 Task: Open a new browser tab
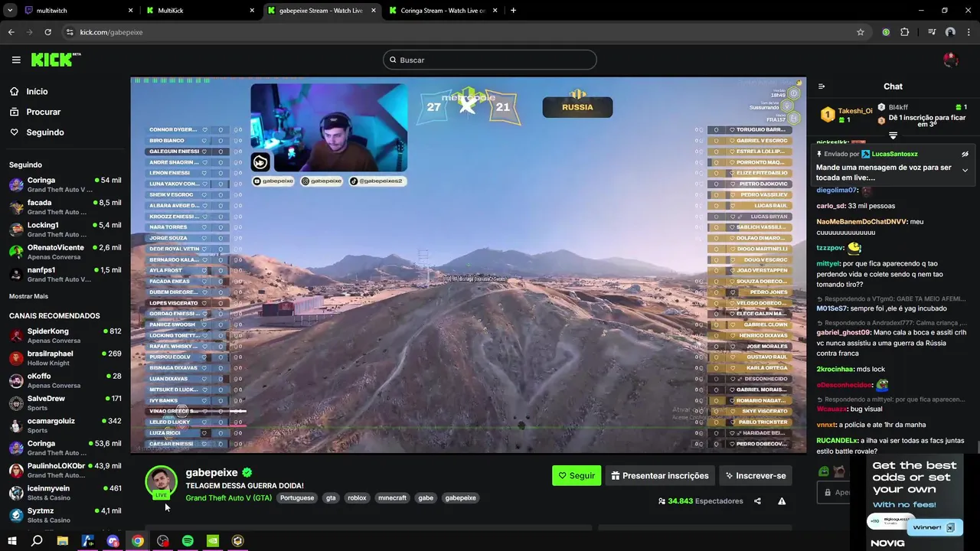[x=513, y=11]
